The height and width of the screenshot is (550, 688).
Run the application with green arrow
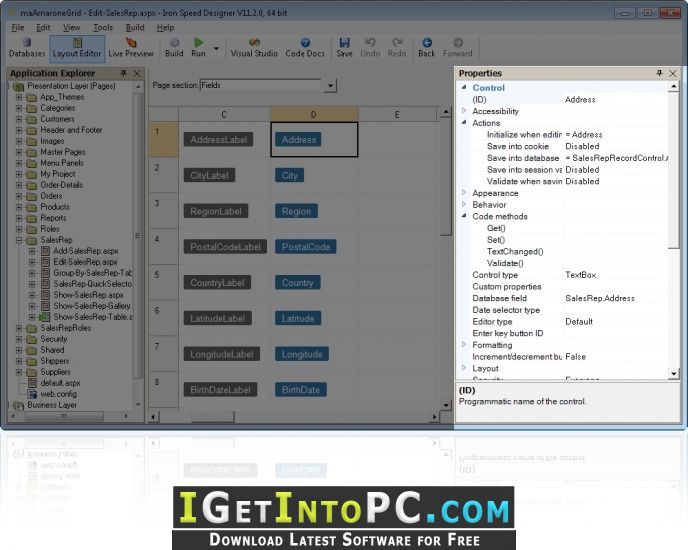pos(198,47)
